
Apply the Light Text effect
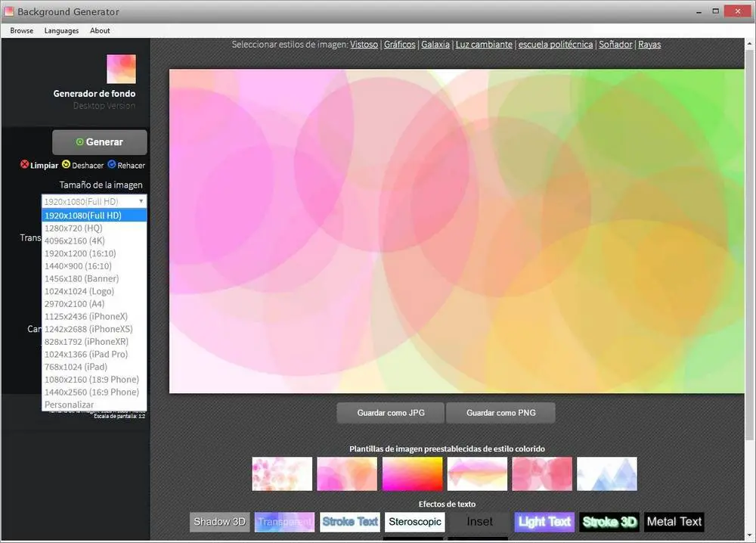click(x=544, y=522)
